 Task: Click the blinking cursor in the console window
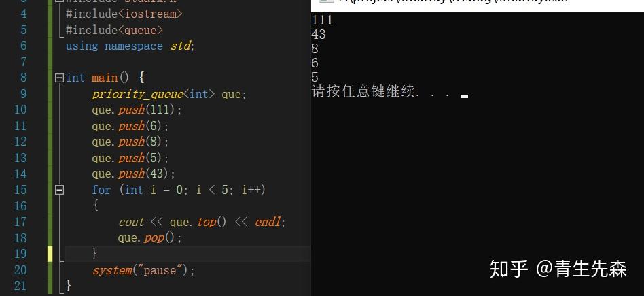click(x=464, y=97)
